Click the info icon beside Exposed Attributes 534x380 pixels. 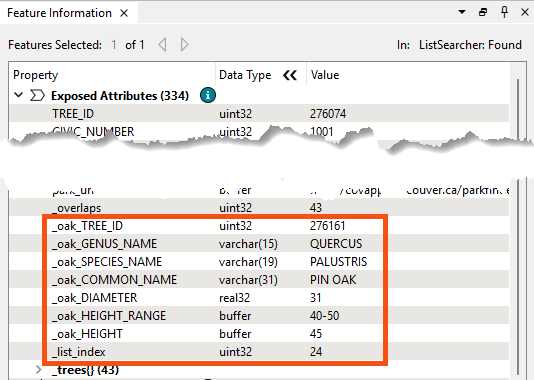(x=208, y=95)
